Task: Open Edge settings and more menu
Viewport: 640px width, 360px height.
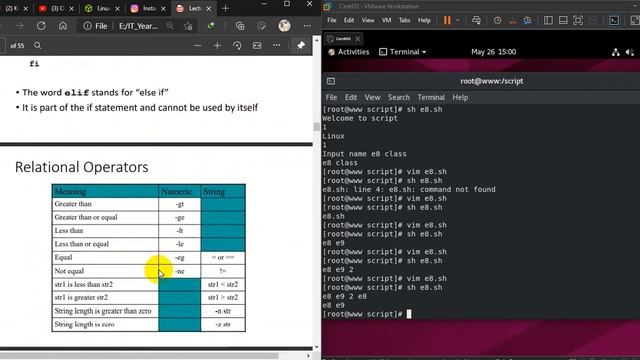Action: [307, 26]
